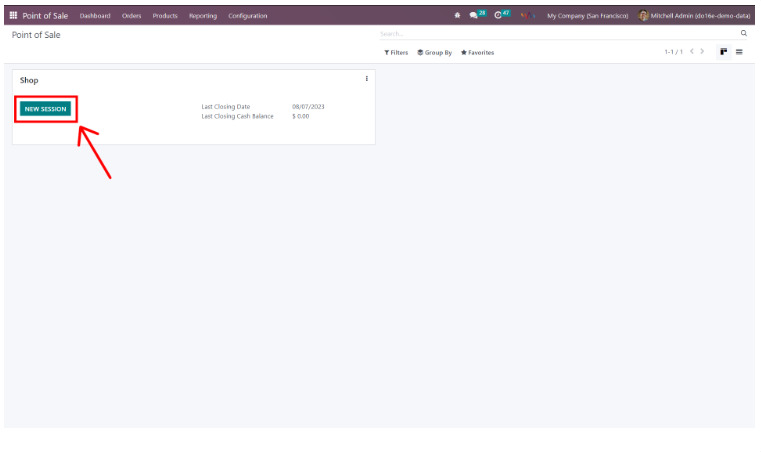Open the Favorites dropdown
The image size is (761, 452).
click(x=477, y=53)
